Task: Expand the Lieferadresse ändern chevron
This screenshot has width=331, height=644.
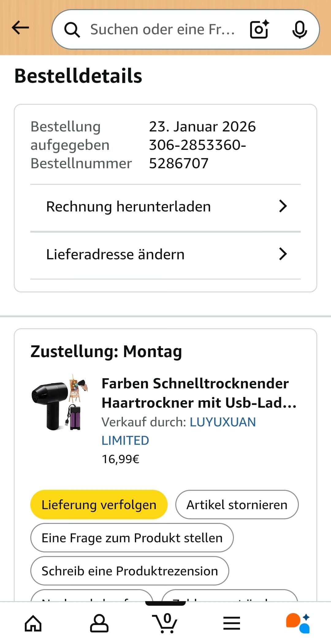Action: pyautogui.click(x=283, y=254)
